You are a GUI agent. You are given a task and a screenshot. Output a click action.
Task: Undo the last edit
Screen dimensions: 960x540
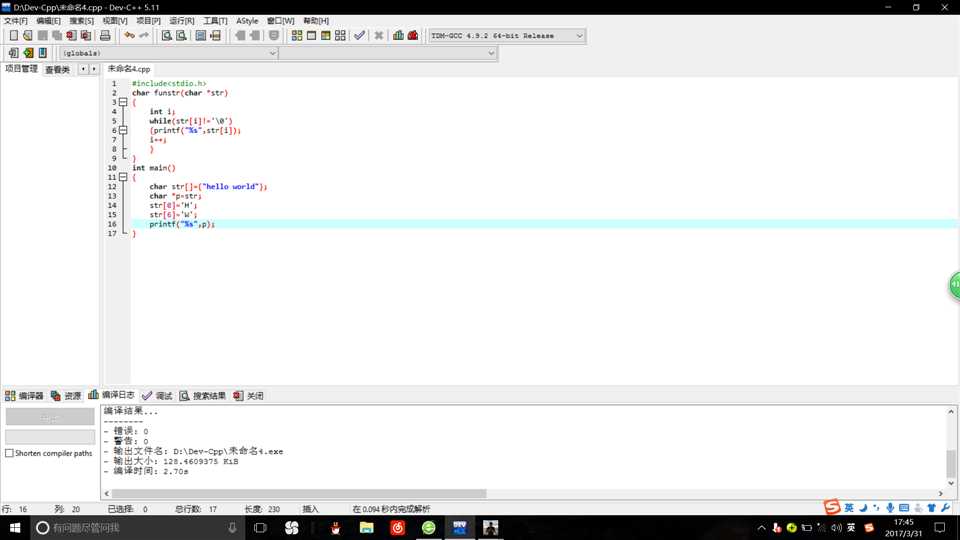129,36
